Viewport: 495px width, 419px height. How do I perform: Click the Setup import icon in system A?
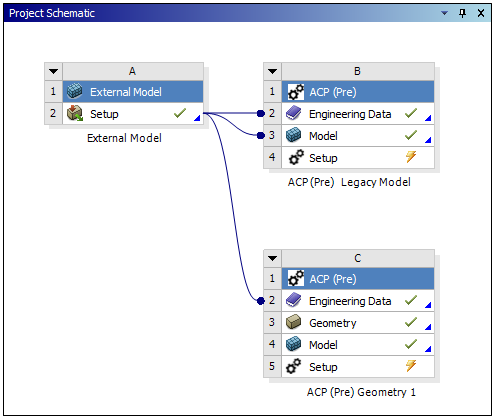click(75, 113)
